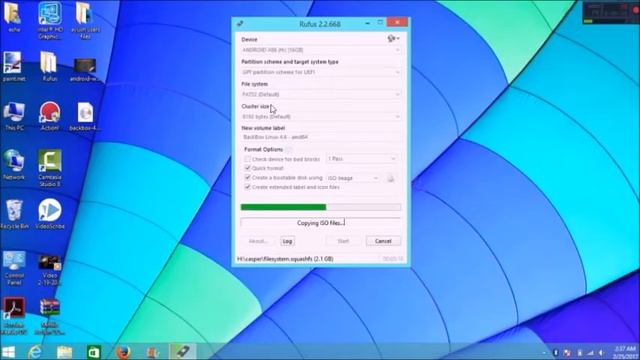Click the About button
The image size is (640, 360).
pyautogui.click(x=258, y=241)
